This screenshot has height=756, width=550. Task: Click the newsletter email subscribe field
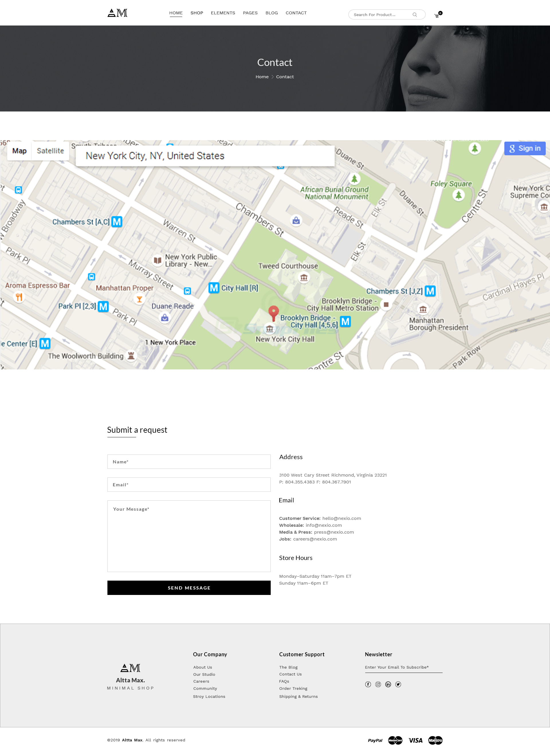point(403,667)
